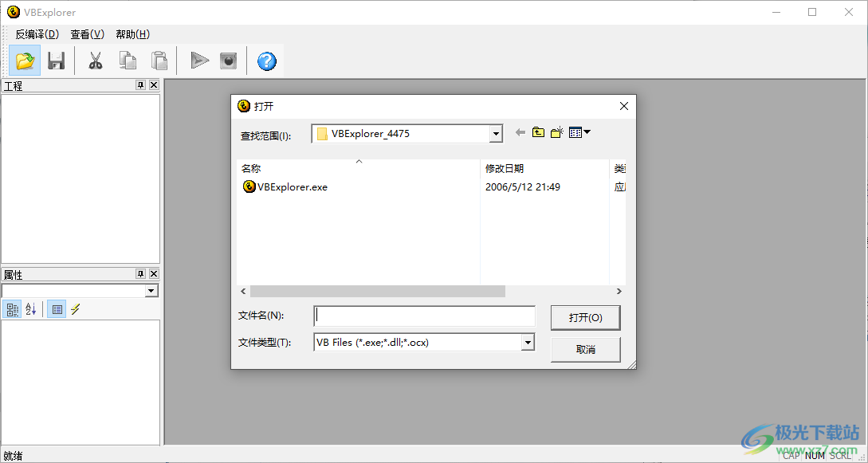Click the Run play arrow toolbar icon
This screenshot has width=868, height=463.
tap(199, 61)
